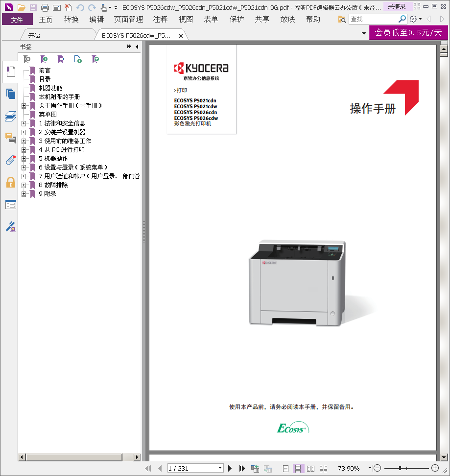Open the form fields panel icon
This screenshot has height=476, width=450.
[11, 204]
